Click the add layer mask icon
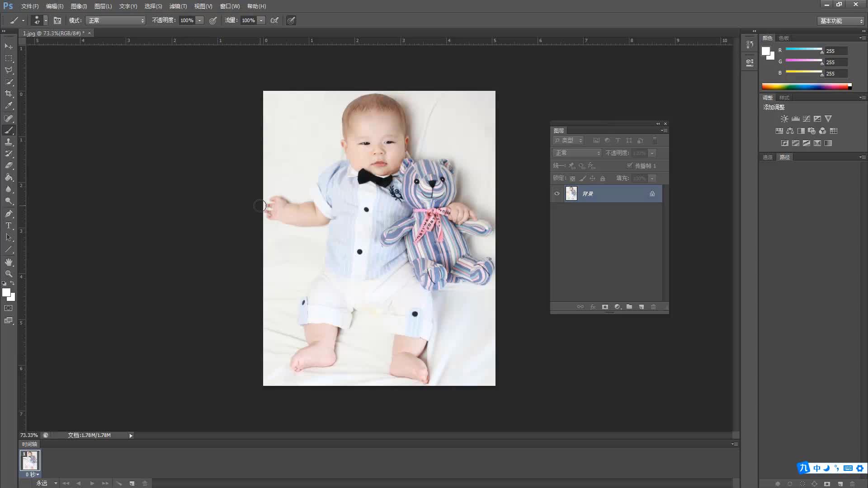The image size is (868, 488). click(605, 307)
